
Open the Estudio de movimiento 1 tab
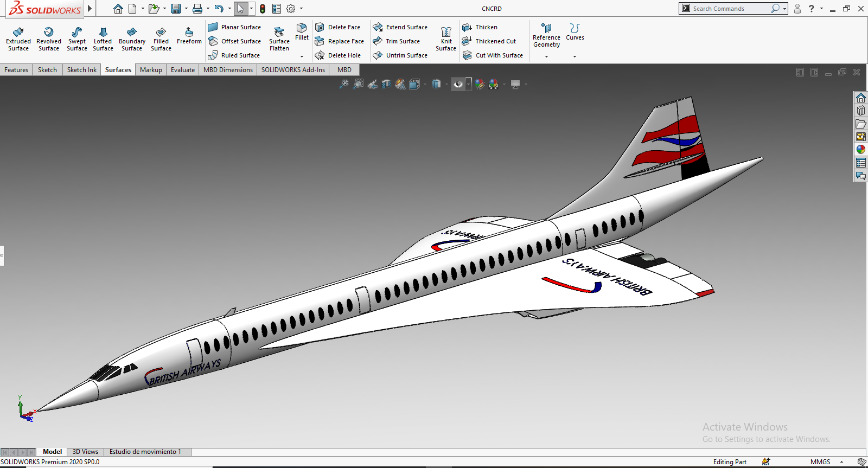click(x=145, y=452)
